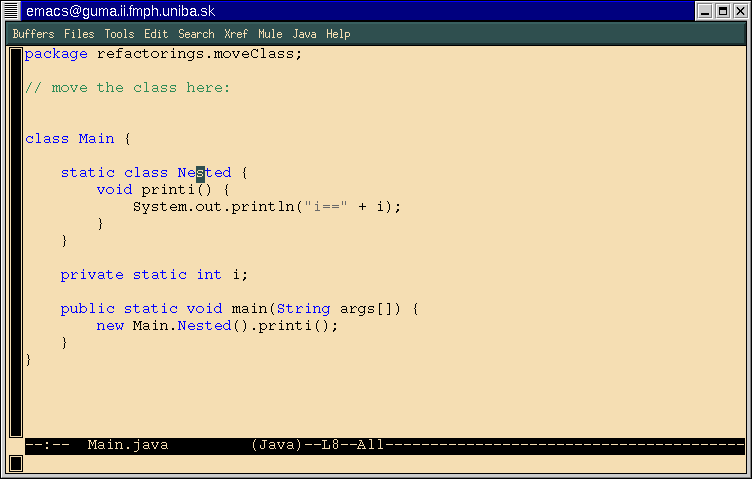This screenshot has height=479, width=752.
Task: Open the Java menu
Action: coord(305,34)
